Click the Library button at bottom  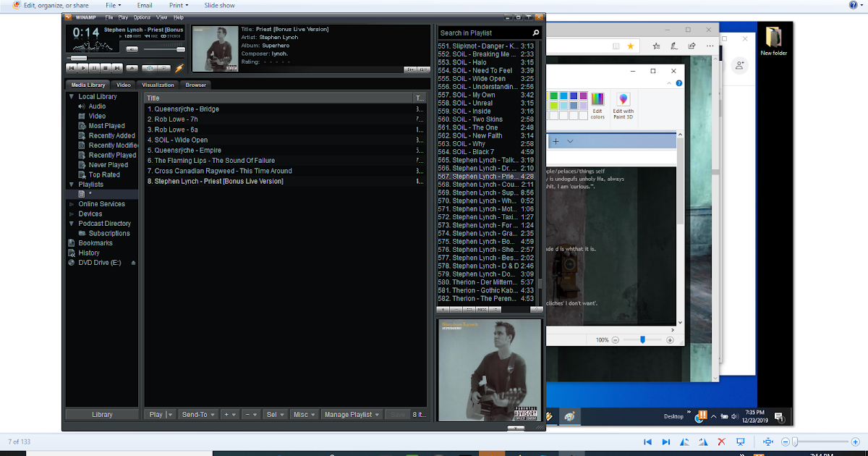point(102,415)
